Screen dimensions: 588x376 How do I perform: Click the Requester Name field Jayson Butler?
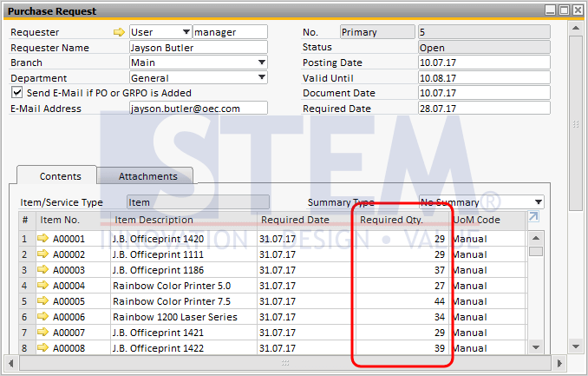click(199, 48)
